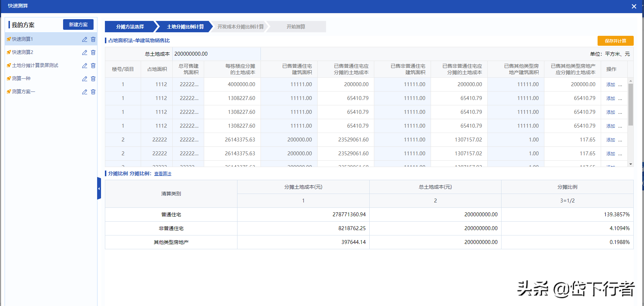Collapse the left scheme sidebar panel
The height and width of the screenshot is (306, 644).
99,189
